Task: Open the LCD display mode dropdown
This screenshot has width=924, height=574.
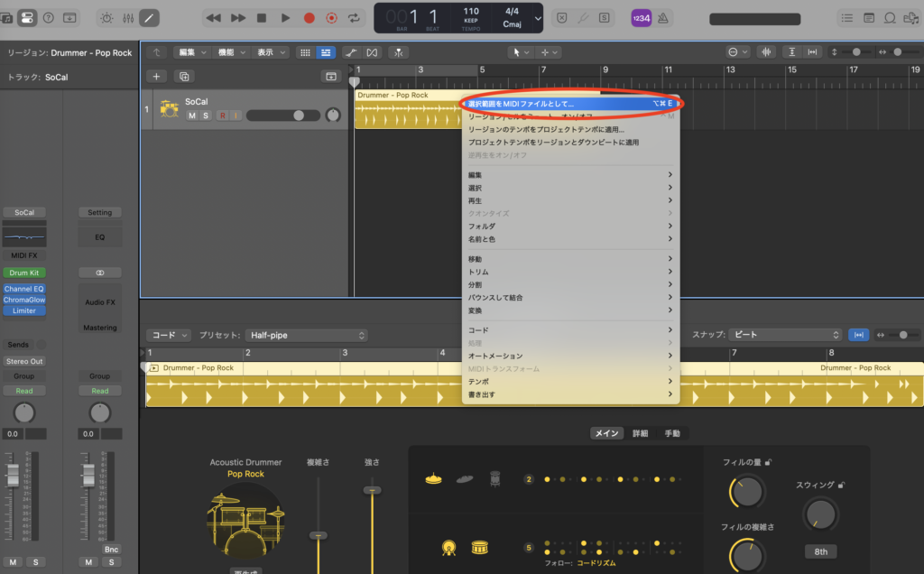Action: [538, 18]
